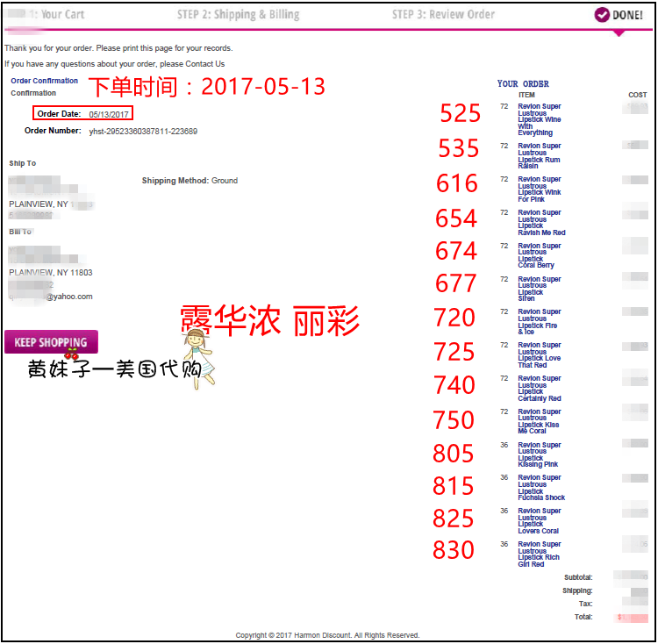The height and width of the screenshot is (644, 658).
Task: Select the Copyright 2017 Harmon Discount footer
Action: click(327, 635)
